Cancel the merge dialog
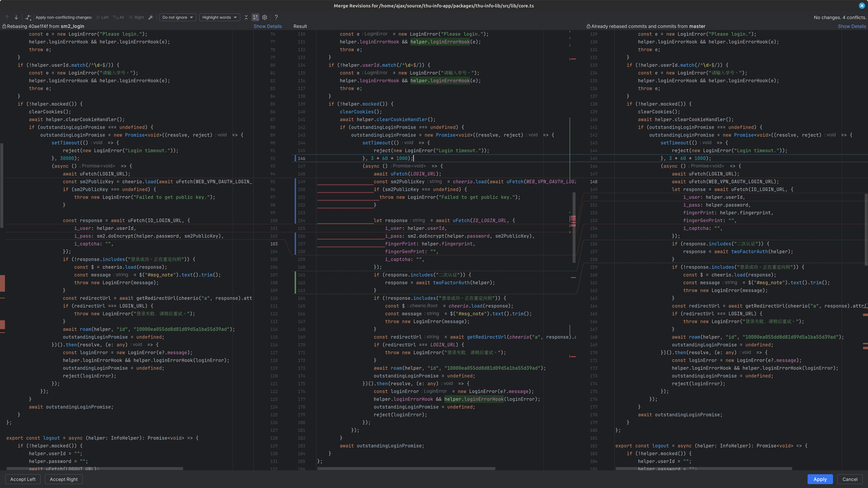This screenshot has height=488, width=868. [x=850, y=479]
